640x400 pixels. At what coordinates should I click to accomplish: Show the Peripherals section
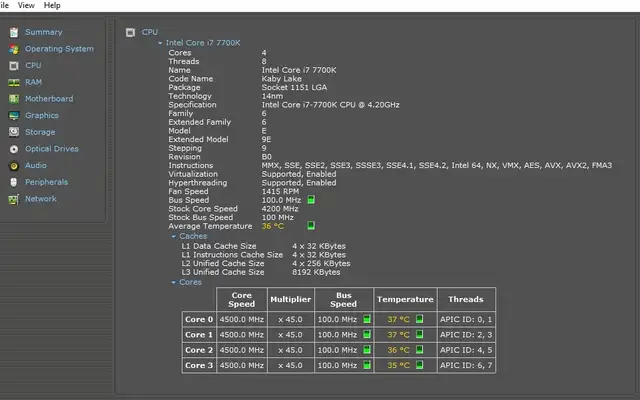47,182
